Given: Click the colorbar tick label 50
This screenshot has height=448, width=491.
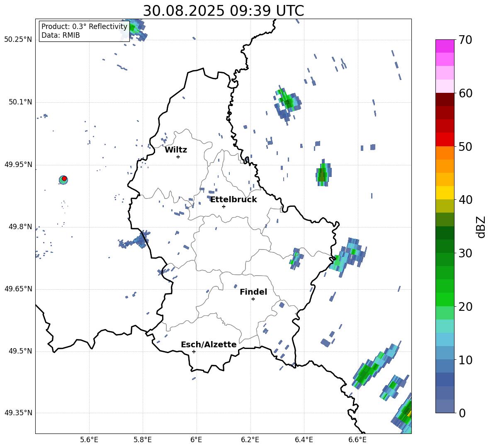Looking at the screenshot, I should pos(466,146).
